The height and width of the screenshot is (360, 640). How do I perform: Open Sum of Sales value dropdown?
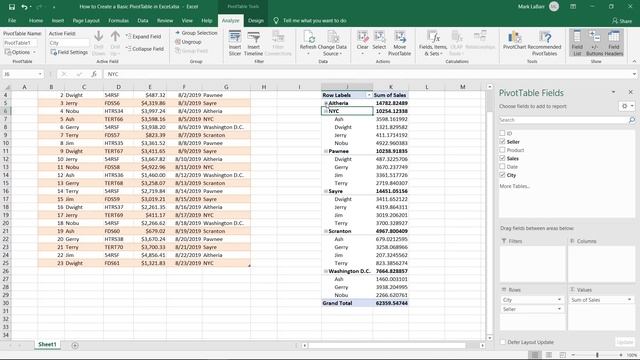(x=629, y=300)
